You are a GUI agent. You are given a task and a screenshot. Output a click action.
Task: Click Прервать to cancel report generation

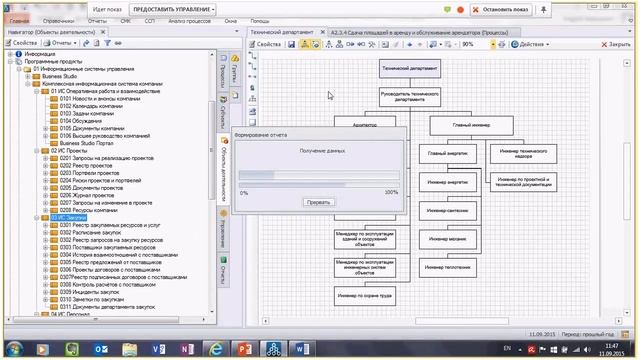[318, 202]
